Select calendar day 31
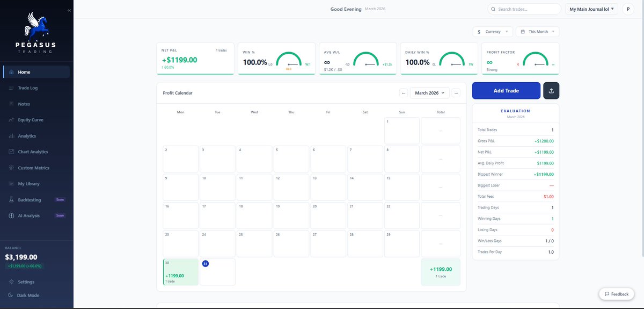The width and height of the screenshot is (644, 309). 217,272
